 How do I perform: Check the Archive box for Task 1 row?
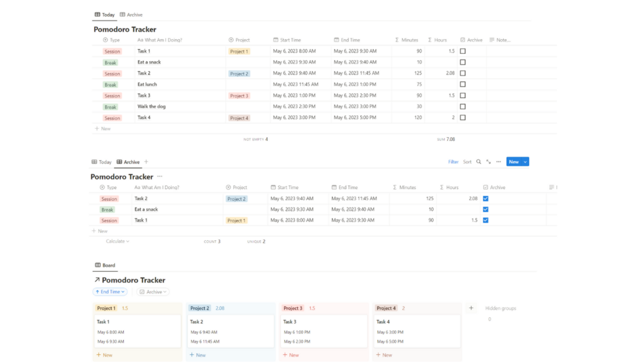point(463,51)
